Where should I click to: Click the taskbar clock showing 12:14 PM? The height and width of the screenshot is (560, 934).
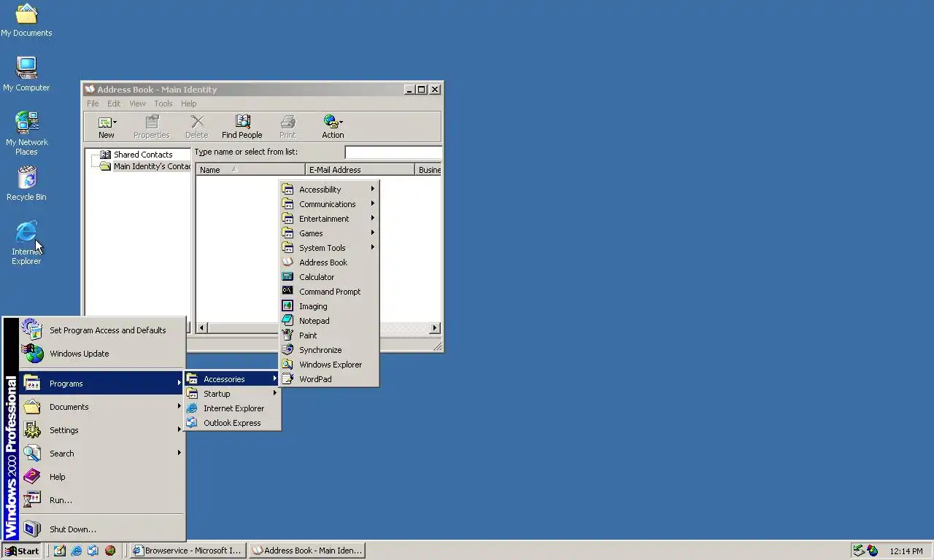[x=906, y=551]
